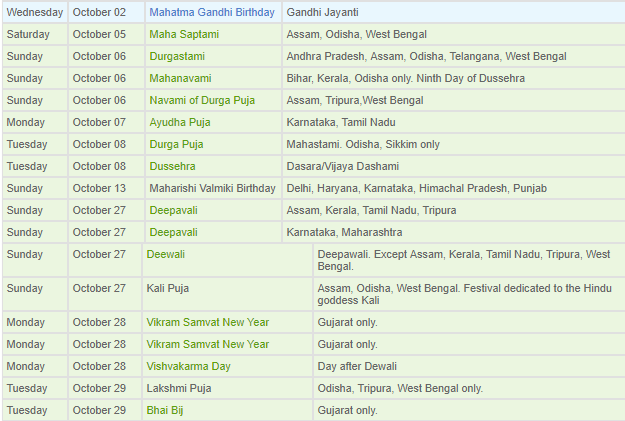Click the Bihar, Kerala, Odisha only Ninth Day cell

pyautogui.click(x=454, y=78)
